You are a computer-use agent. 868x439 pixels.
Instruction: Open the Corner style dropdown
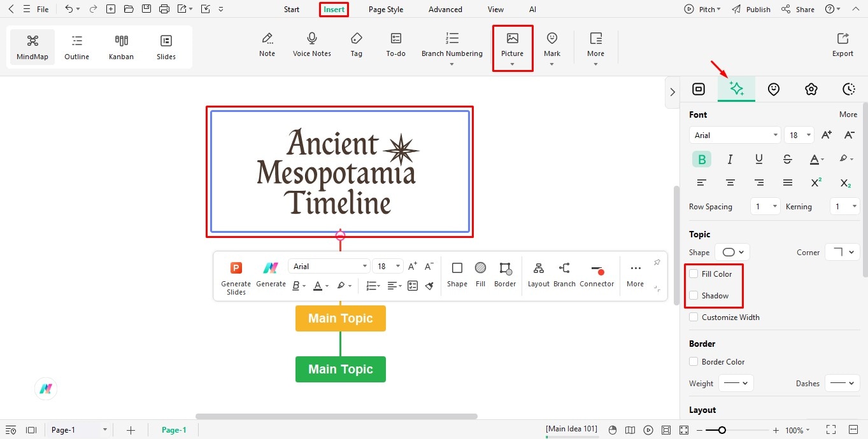(843, 253)
